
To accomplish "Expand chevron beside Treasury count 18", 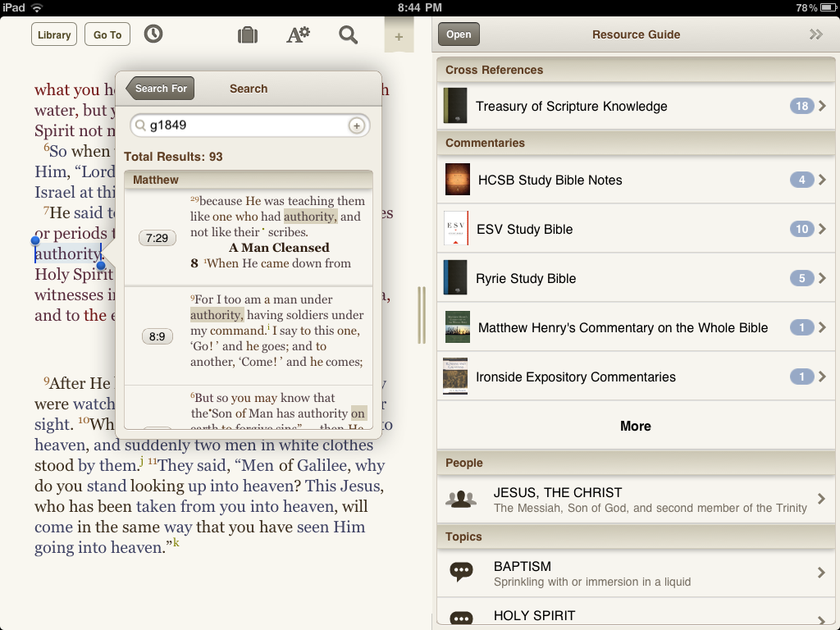I will pyautogui.click(x=822, y=106).
